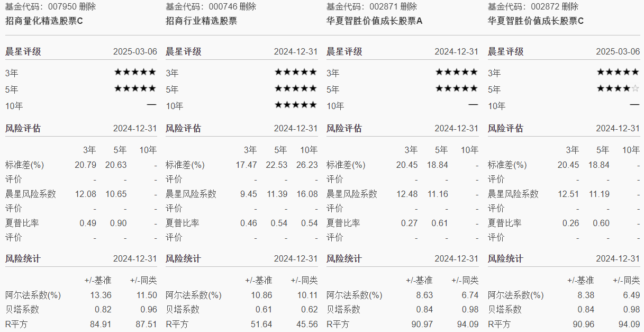Click the alpha value 8.38
The image size is (644, 332).
click(586, 295)
